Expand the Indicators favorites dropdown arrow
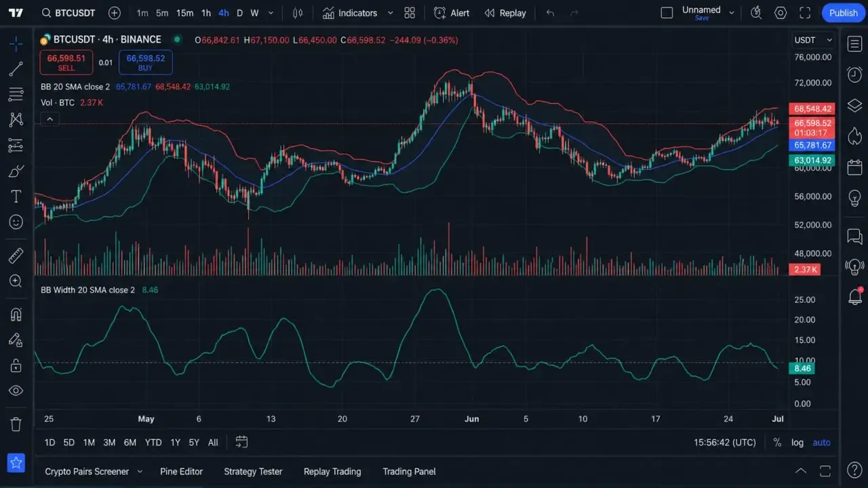Viewport: 868px width, 488px height. click(x=390, y=13)
